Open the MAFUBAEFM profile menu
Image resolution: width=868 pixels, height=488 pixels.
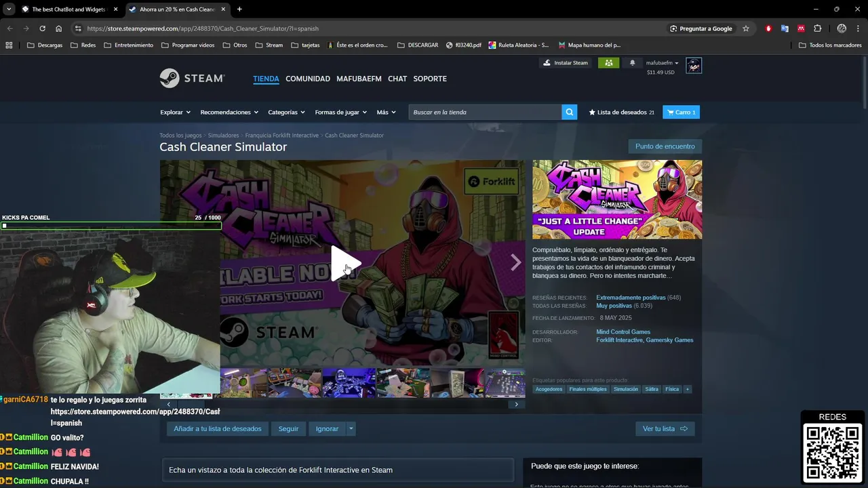[359, 79]
